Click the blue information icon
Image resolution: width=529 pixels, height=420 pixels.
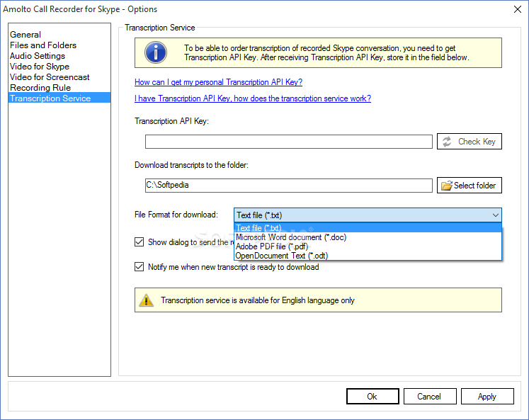pos(156,52)
